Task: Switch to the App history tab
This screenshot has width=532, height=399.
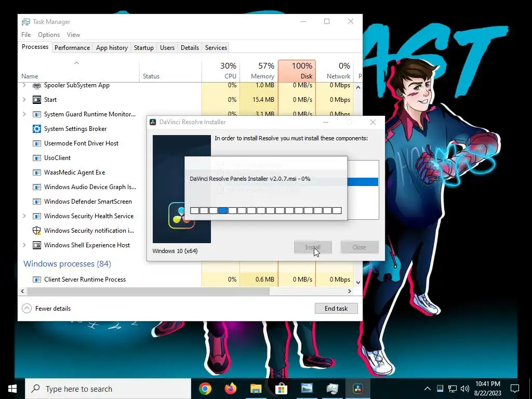Action: 112,48
